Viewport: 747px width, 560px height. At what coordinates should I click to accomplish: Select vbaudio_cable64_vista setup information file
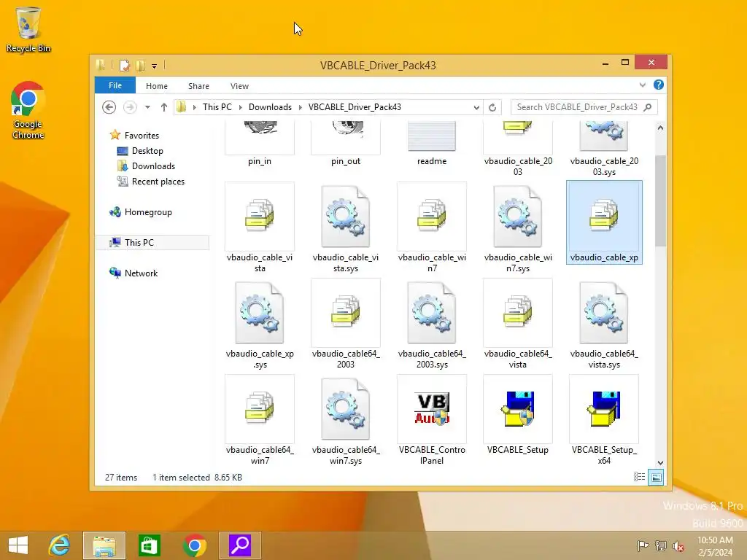pyautogui.click(x=518, y=324)
